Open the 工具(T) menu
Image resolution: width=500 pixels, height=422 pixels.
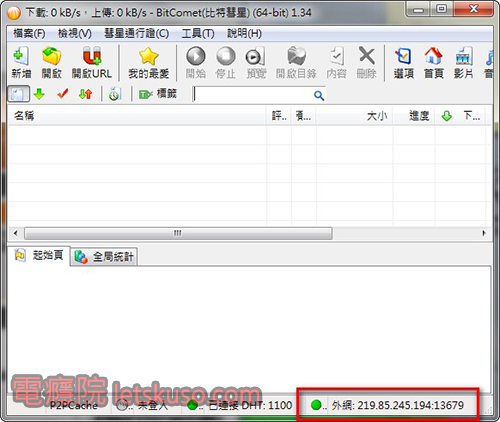(198, 33)
